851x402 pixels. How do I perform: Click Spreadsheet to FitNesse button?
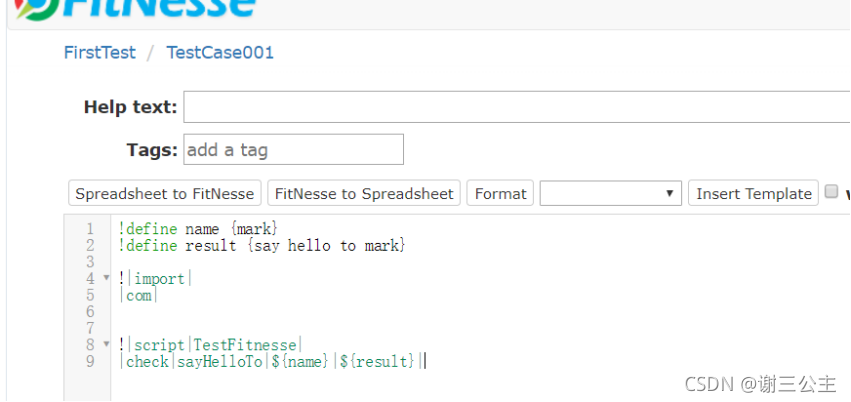[164, 194]
